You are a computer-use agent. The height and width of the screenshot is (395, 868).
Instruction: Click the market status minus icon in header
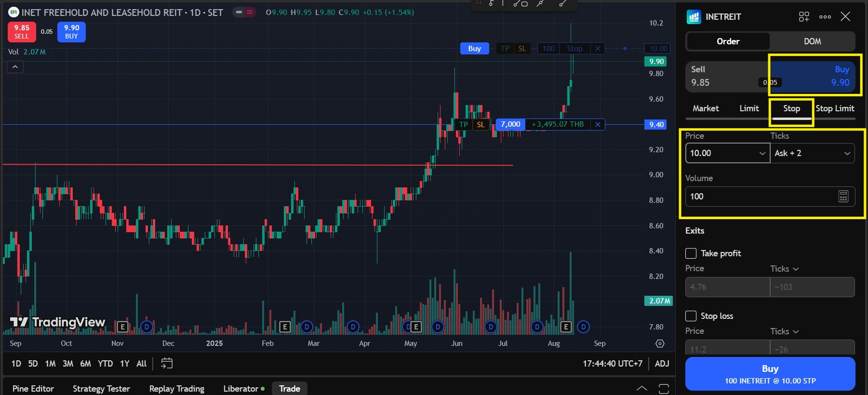[239, 12]
